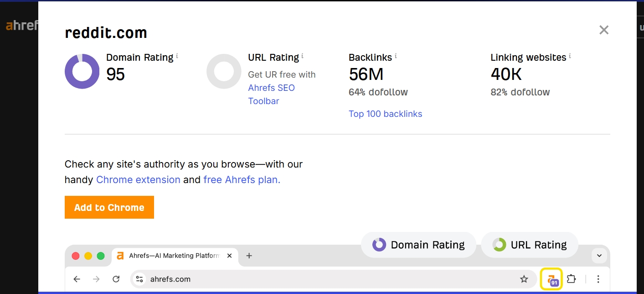Click the purple Domain Rating donut chart
The image size is (644, 294).
pos(82,71)
